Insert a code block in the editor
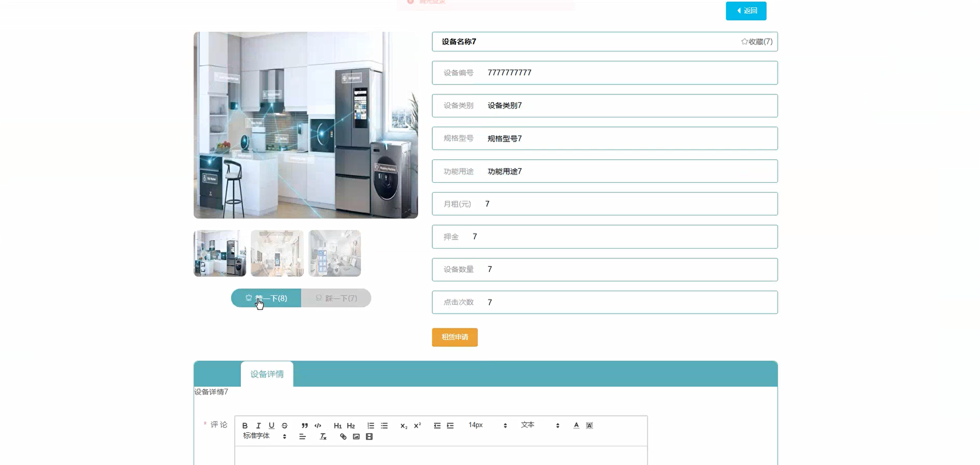This screenshot has width=980, height=465. coord(318,425)
